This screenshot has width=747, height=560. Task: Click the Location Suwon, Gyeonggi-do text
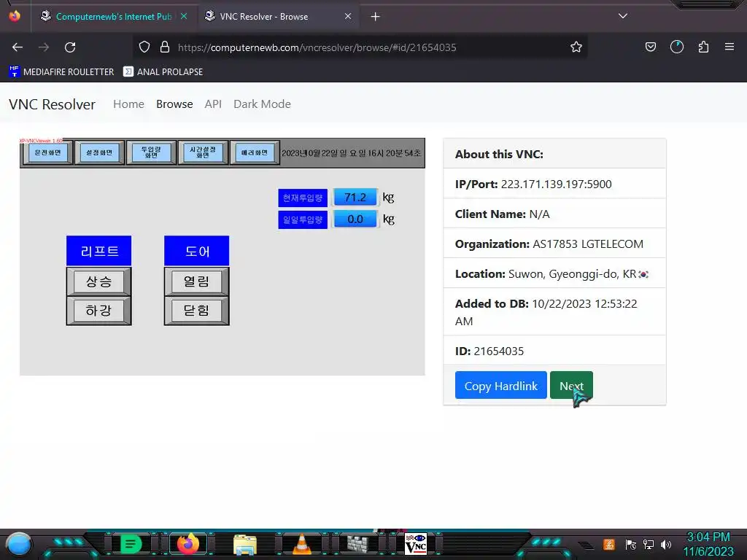click(x=551, y=274)
